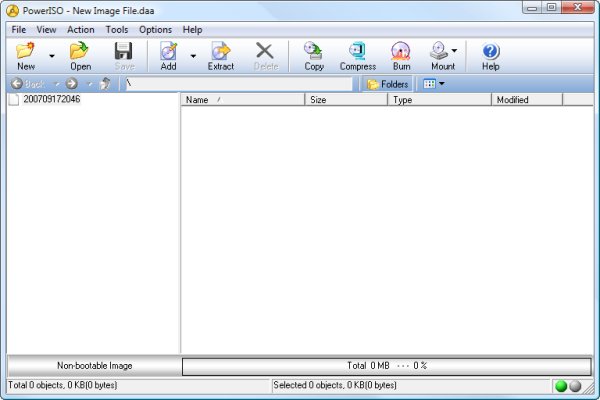Open the Options menu
Screen dimensions: 600x400
(x=155, y=29)
